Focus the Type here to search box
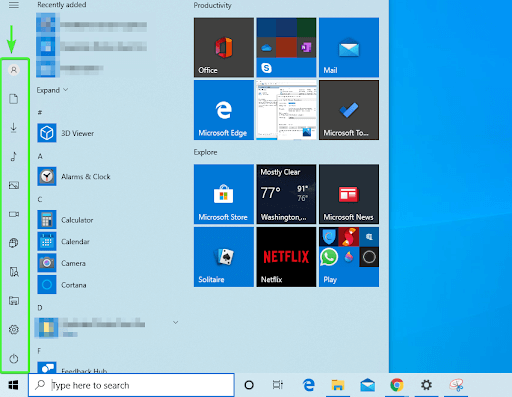Image resolution: width=512 pixels, height=397 pixels. (131, 385)
